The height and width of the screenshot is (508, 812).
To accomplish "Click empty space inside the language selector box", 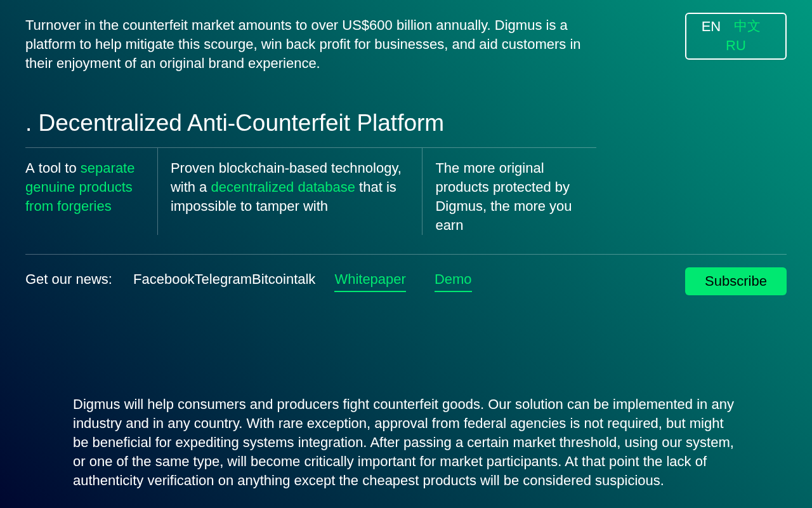I will click(x=771, y=46).
